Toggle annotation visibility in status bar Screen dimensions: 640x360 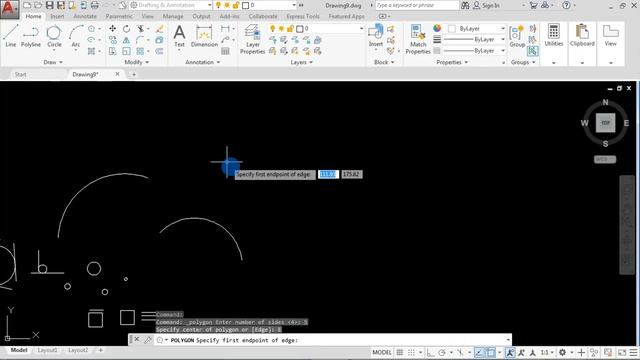510,352
